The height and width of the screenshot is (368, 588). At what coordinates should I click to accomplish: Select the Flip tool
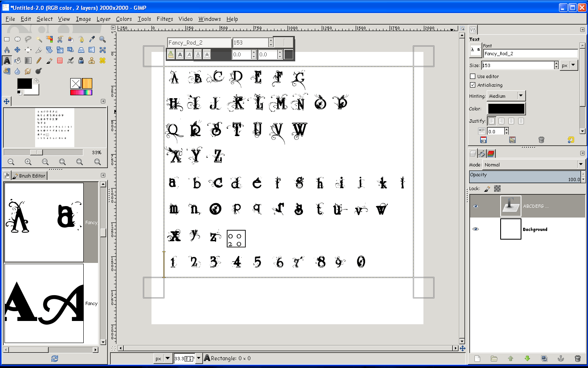coord(92,50)
